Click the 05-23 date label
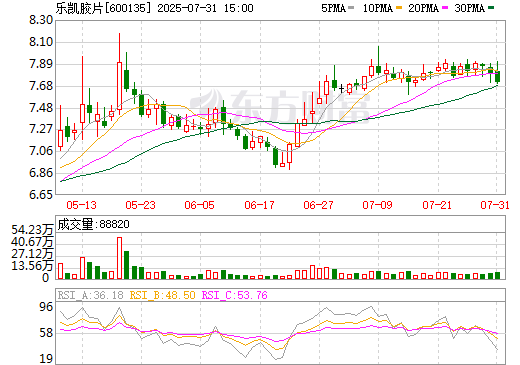The image size is (520, 365). [x=141, y=205]
